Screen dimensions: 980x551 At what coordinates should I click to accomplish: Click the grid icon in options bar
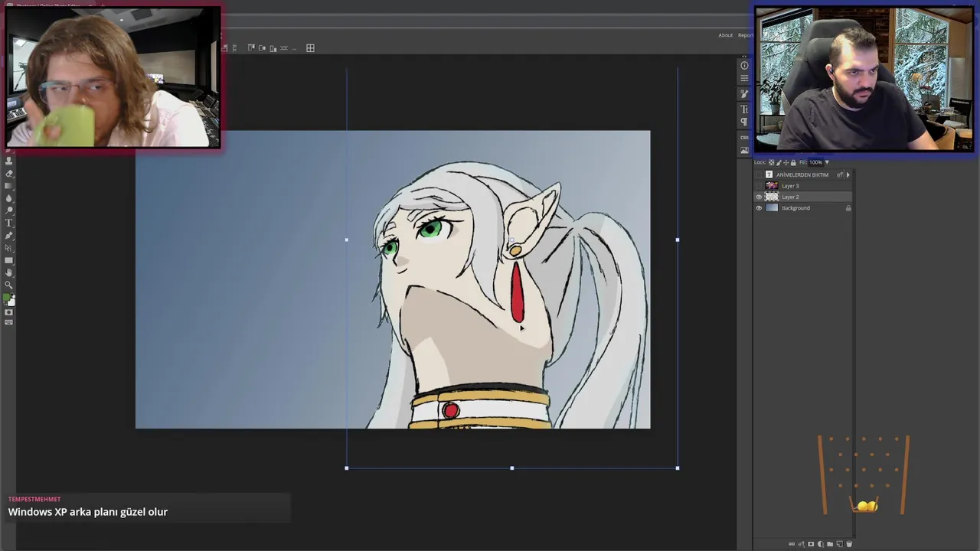(310, 48)
